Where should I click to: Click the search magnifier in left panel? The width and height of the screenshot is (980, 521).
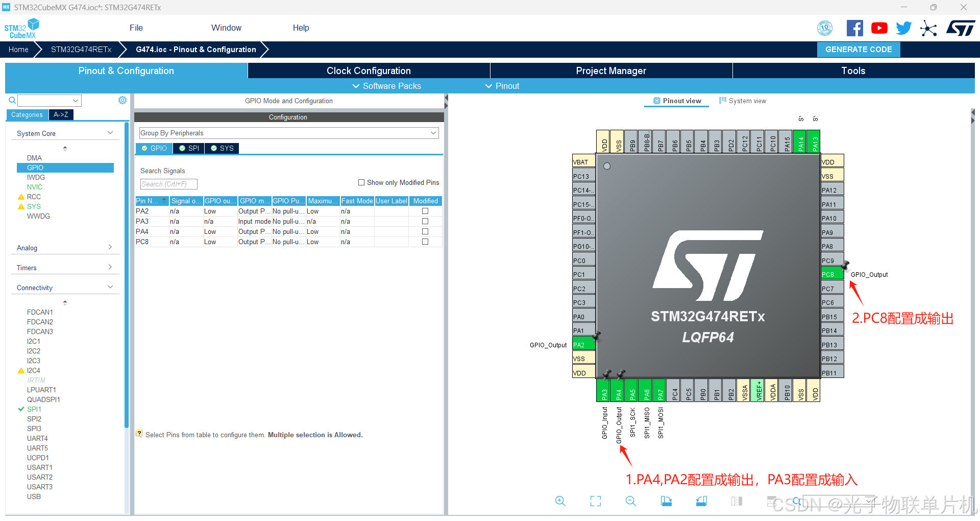tap(12, 100)
